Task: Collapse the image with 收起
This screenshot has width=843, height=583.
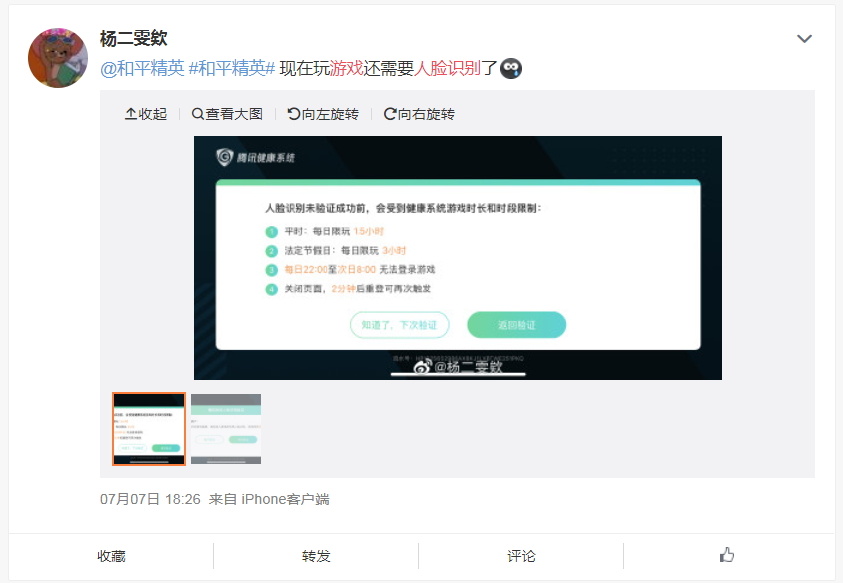Action: pyautogui.click(x=146, y=114)
